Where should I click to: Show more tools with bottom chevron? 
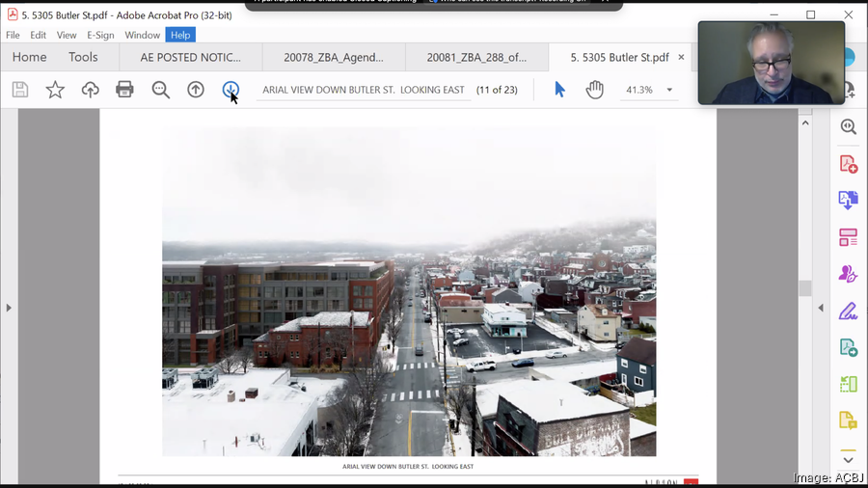848,459
